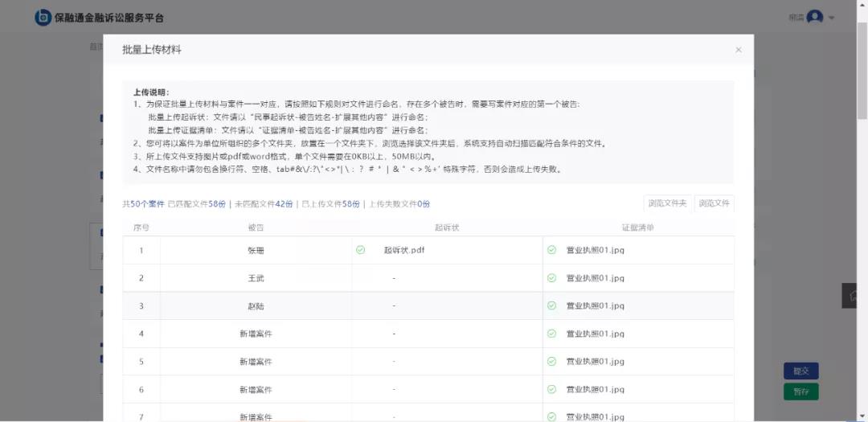Click check icon in 赵陆 row 证据清单
868x422 pixels.
(x=551, y=305)
